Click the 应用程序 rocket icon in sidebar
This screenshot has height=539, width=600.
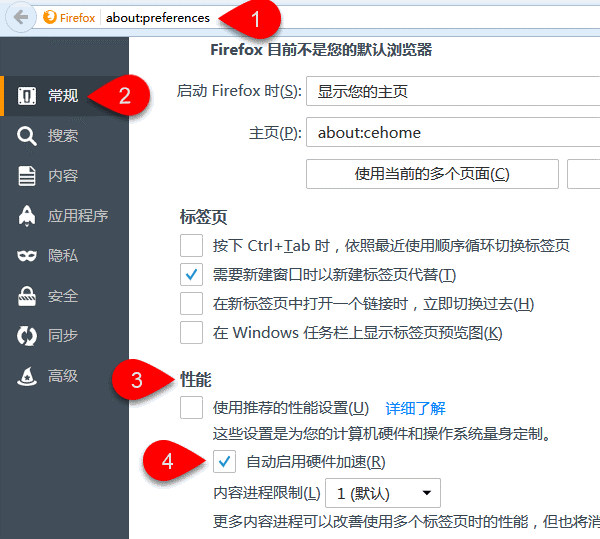(x=27, y=216)
